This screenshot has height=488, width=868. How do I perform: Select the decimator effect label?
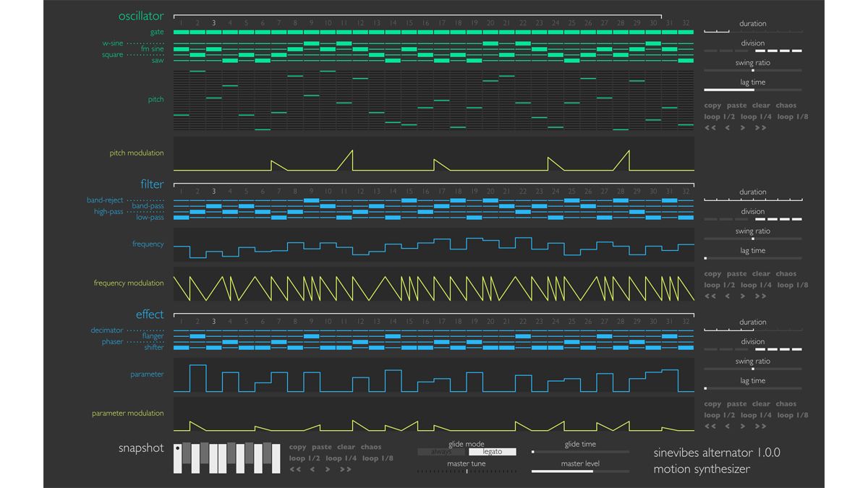(x=106, y=330)
